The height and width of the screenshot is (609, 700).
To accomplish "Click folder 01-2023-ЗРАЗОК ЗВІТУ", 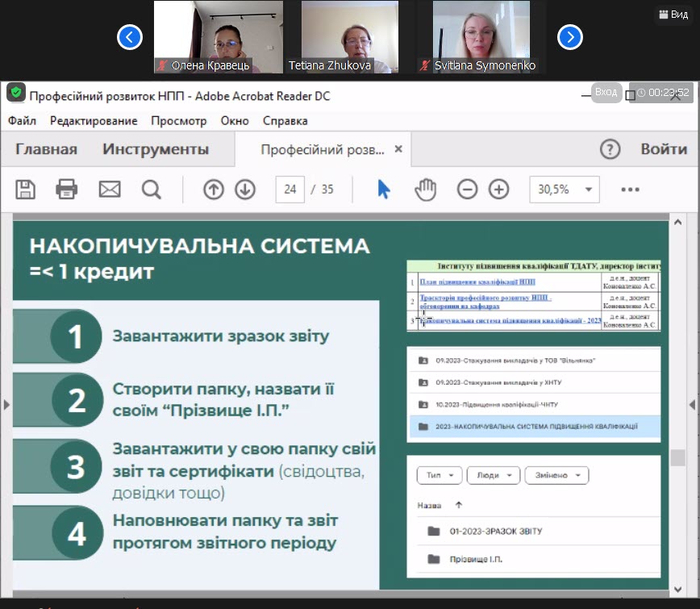I will click(538, 532).
